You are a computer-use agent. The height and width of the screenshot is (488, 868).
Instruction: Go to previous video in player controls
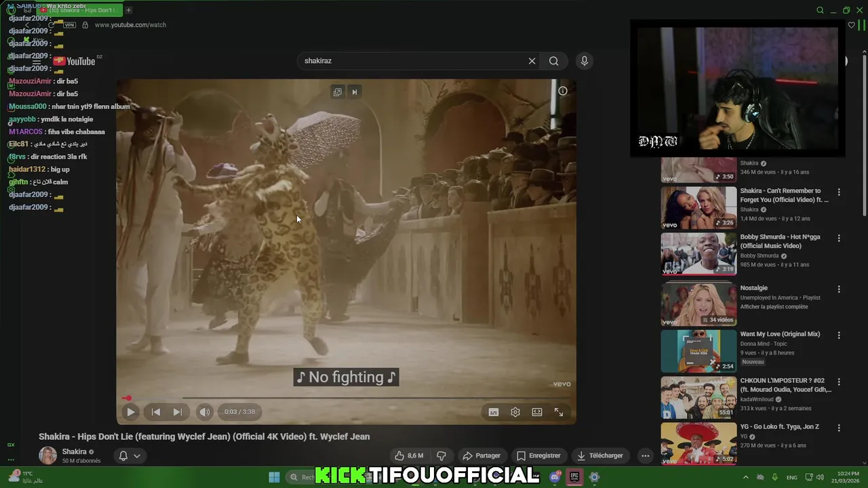click(155, 411)
